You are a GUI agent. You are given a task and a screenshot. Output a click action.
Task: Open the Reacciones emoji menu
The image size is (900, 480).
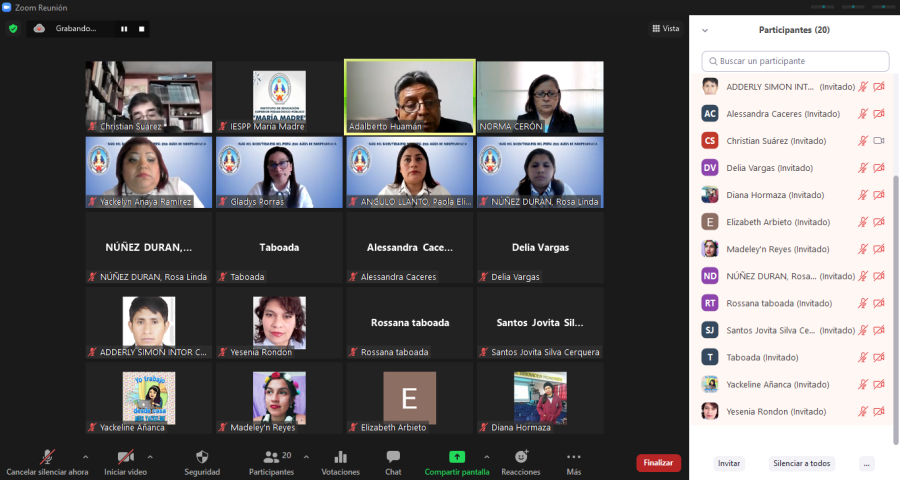click(521, 457)
